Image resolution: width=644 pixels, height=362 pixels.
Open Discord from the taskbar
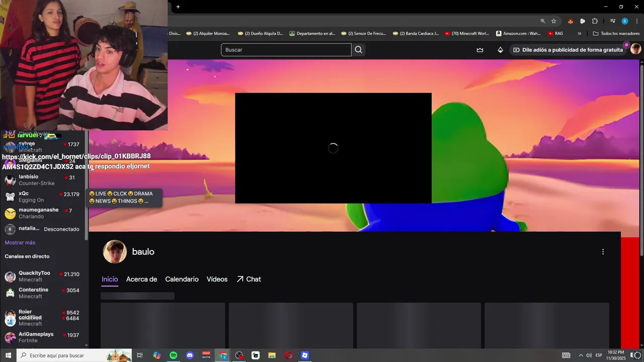pyautogui.click(x=190, y=355)
